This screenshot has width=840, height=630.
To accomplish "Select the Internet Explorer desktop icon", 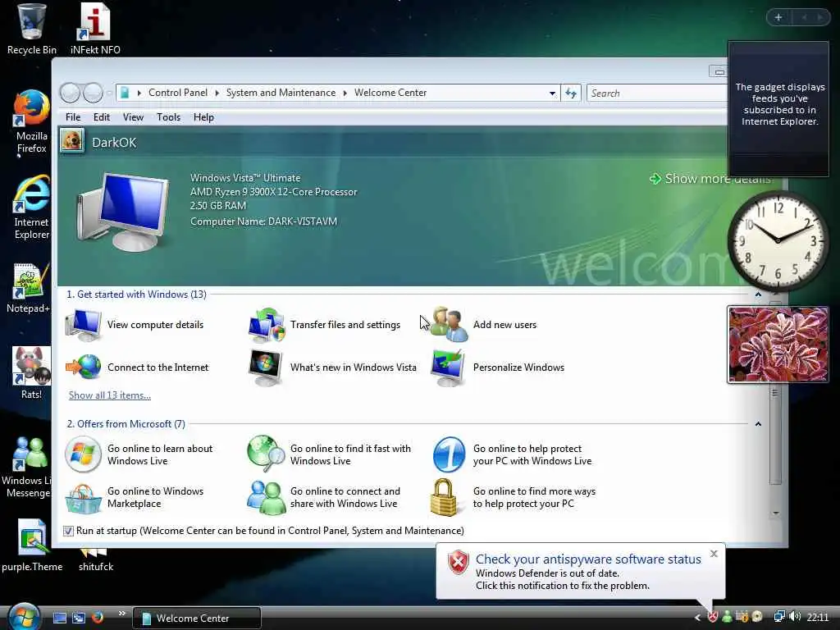I will [x=31, y=208].
